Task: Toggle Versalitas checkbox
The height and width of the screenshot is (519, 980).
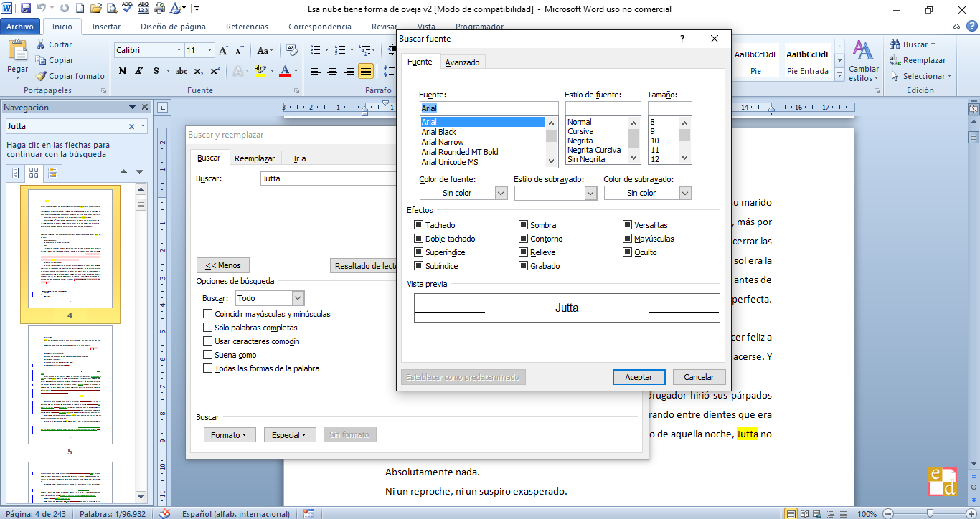Action: tap(628, 225)
